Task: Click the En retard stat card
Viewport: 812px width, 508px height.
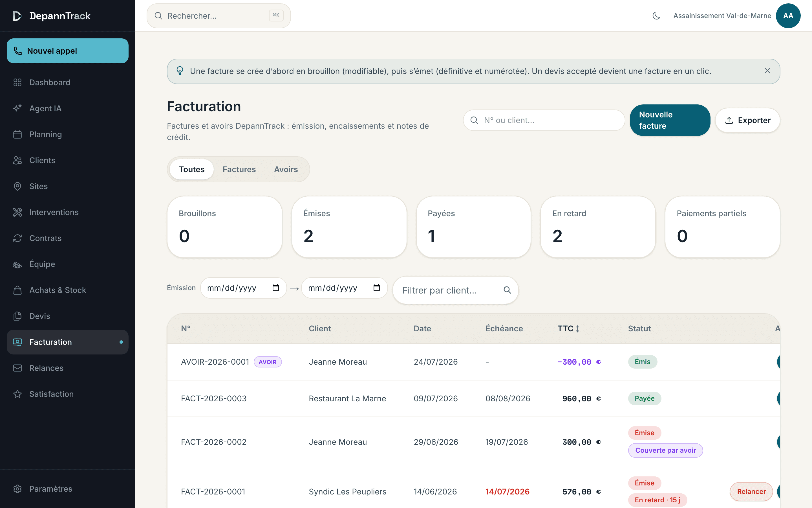Action: [x=598, y=227]
